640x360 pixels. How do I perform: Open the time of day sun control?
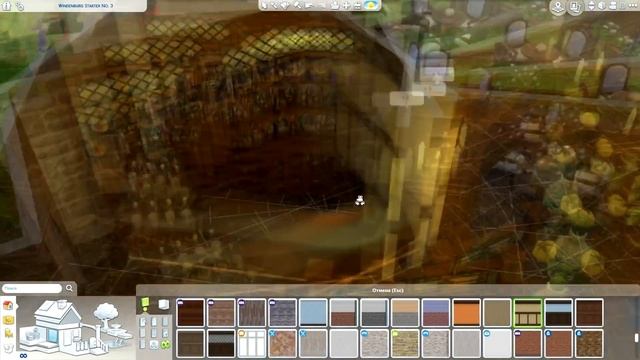pos(371,5)
